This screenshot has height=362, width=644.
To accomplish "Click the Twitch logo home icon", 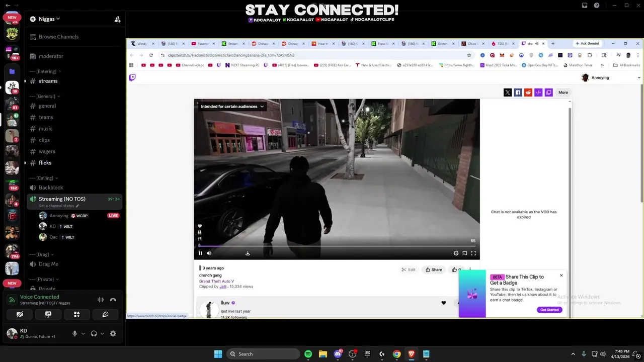I will 132,78.
